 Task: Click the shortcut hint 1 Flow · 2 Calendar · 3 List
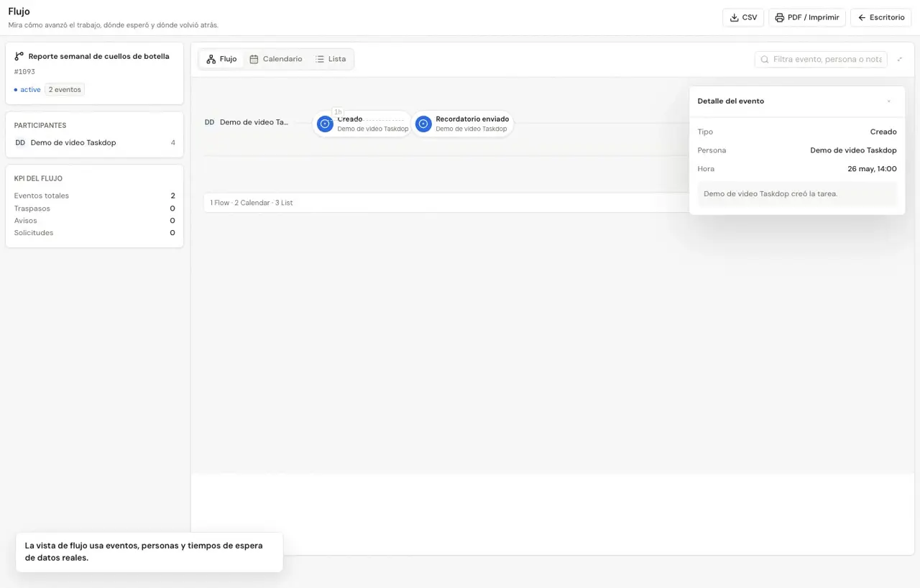(x=252, y=203)
